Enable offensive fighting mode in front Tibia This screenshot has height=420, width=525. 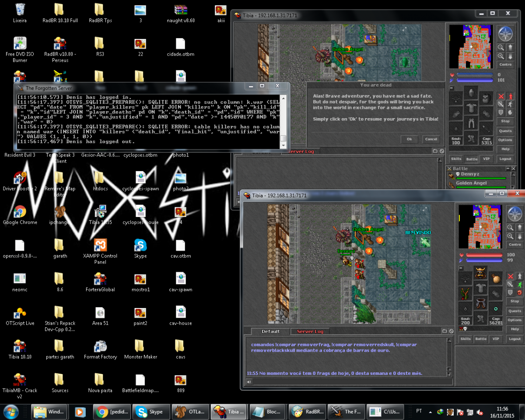click(x=511, y=276)
